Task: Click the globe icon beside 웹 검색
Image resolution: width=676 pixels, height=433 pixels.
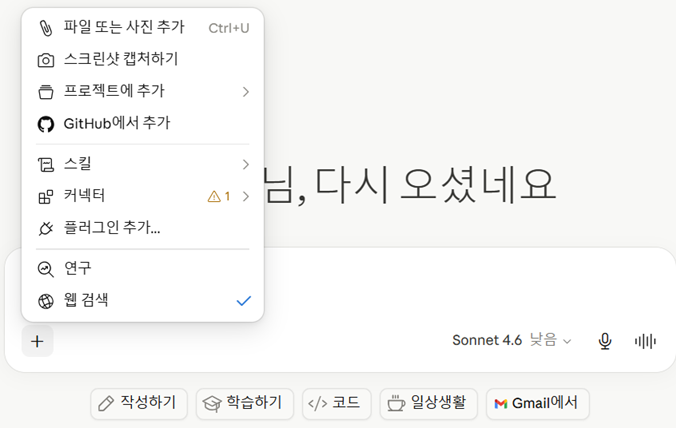Action: pyautogui.click(x=46, y=301)
